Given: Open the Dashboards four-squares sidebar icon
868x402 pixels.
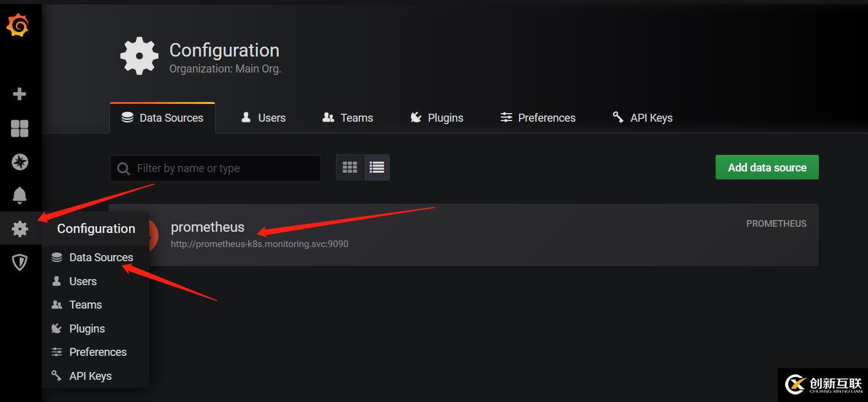Looking at the screenshot, I should click(x=20, y=128).
